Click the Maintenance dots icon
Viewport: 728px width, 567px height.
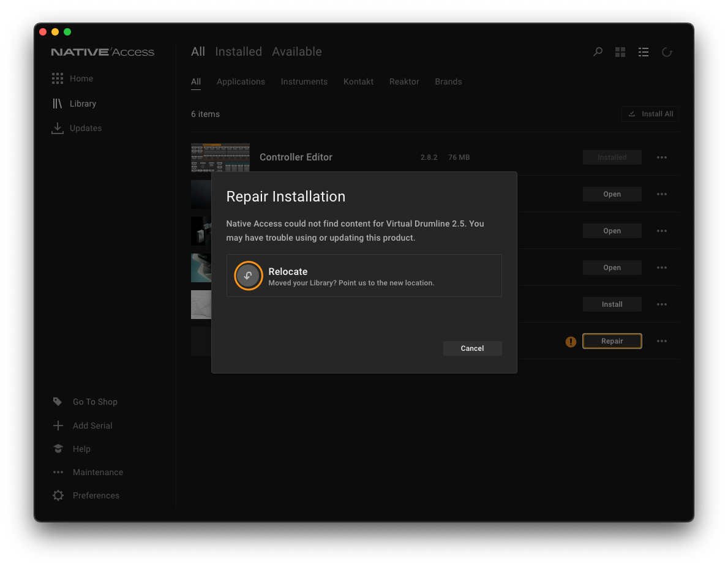58,472
